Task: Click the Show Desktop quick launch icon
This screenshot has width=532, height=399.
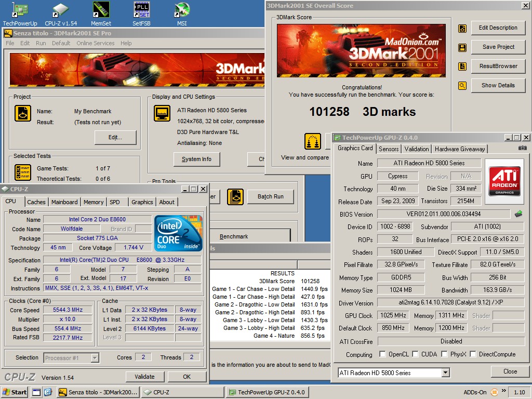Action: [x=36, y=392]
